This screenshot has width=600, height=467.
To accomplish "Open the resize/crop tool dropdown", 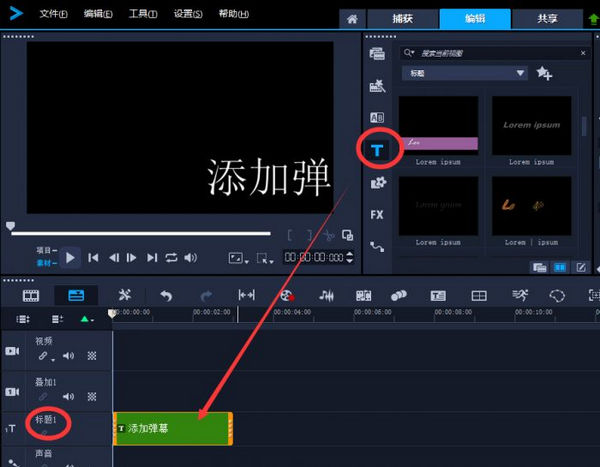I will coord(265,258).
